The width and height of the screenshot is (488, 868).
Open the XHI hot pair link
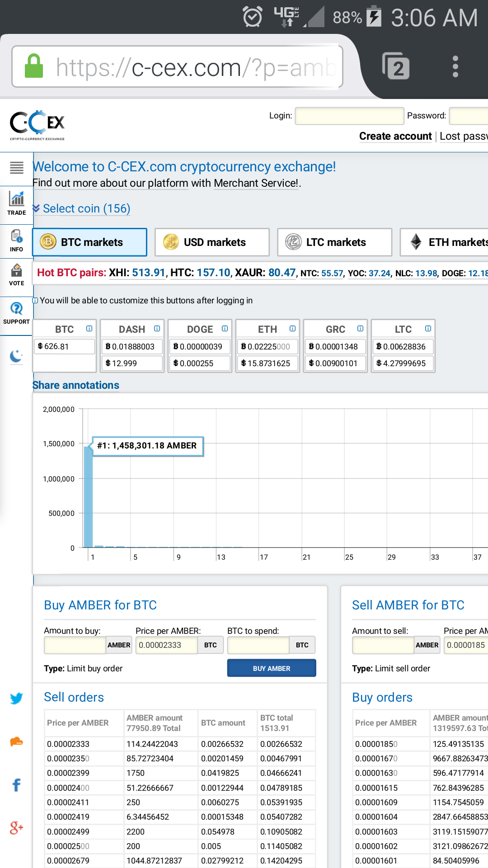click(137, 273)
